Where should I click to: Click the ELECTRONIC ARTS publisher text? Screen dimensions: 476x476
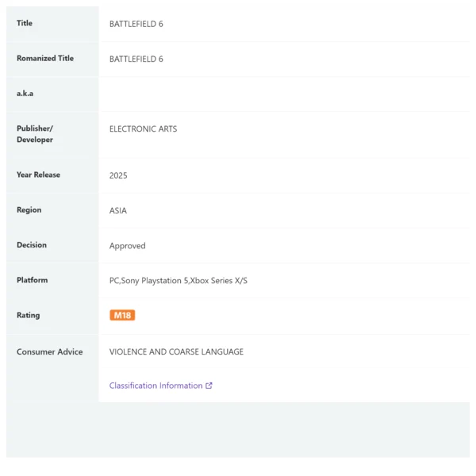[x=144, y=129]
